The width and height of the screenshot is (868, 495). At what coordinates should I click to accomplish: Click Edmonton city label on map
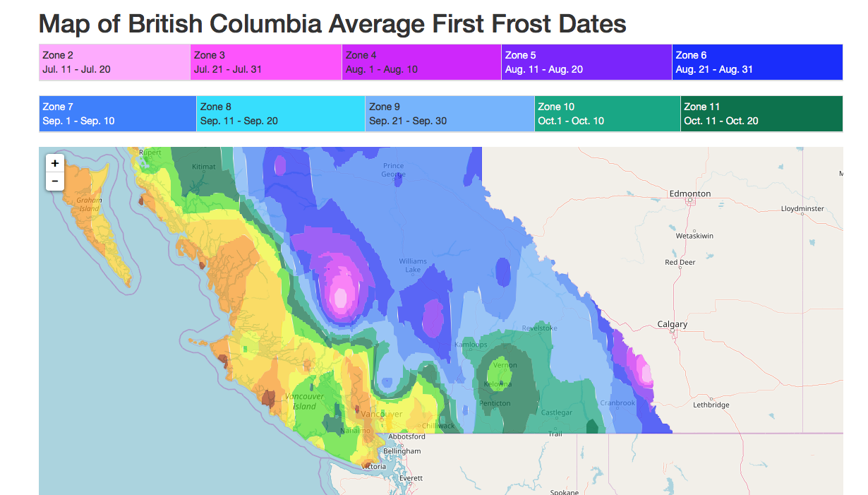(689, 194)
